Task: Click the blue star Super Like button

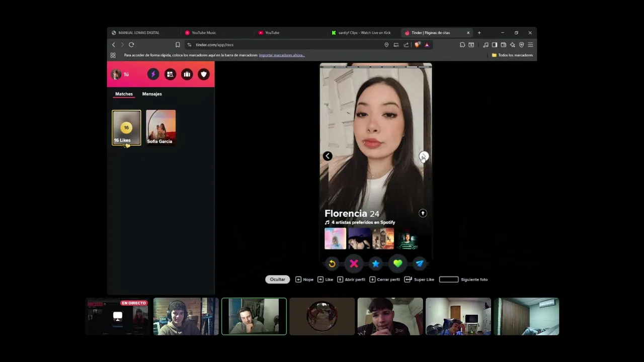Action: click(x=375, y=263)
